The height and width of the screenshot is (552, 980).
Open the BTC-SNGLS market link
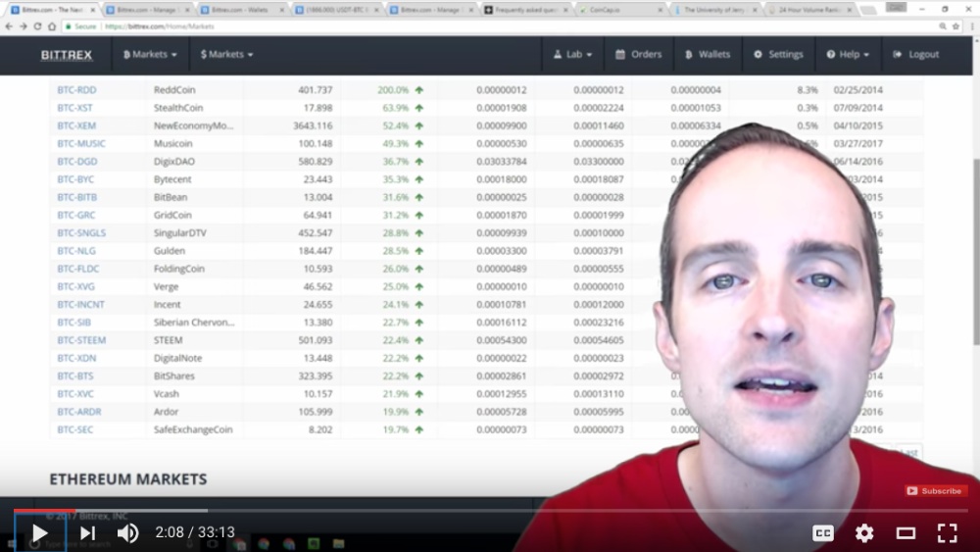pyautogui.click(x=81, y=233)
